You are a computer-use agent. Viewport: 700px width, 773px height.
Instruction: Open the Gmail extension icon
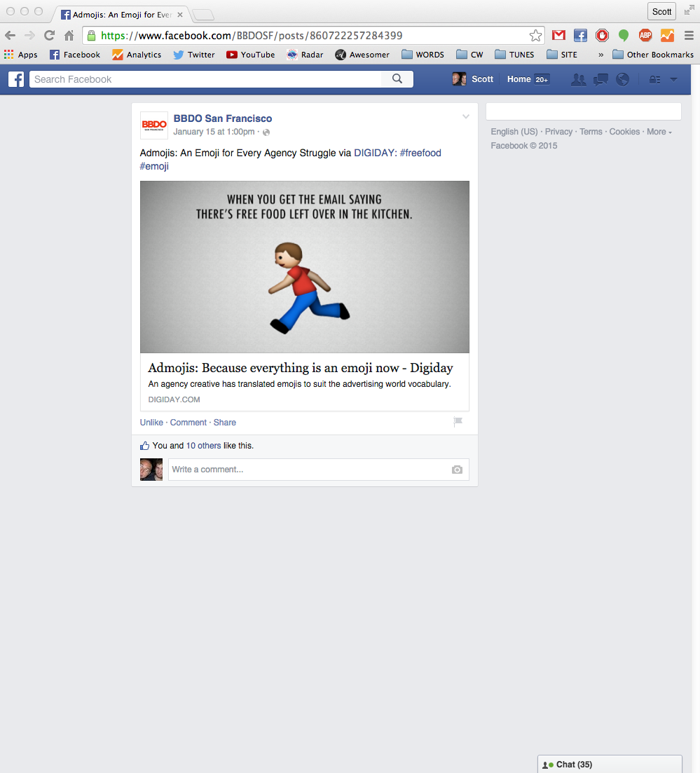click(x=558, y=36)
